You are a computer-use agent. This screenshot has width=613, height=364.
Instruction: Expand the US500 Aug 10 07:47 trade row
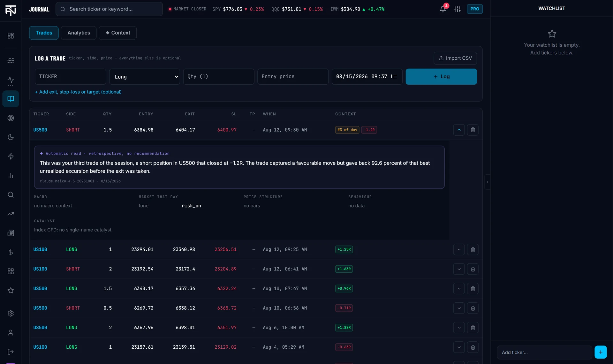[459, 289]
